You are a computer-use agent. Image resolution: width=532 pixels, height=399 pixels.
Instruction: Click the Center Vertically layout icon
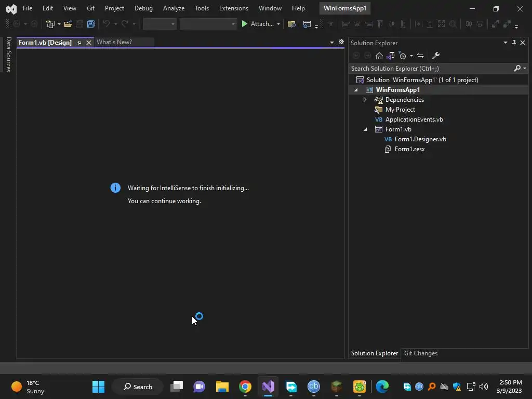pyautogui.click(x=480, y=24)
